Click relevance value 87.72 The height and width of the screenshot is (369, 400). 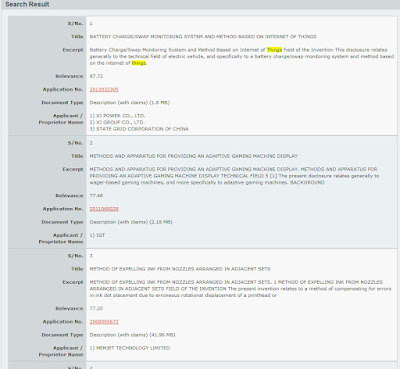click(96, 76)
